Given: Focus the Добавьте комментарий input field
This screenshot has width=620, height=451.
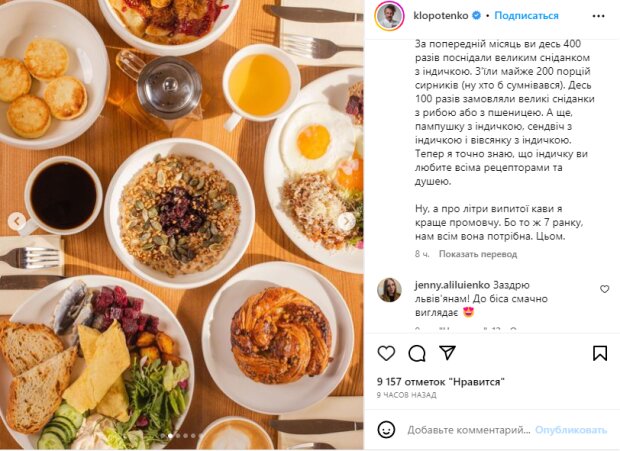Looking at the screenshot, I should pyautogui.click(x=469, y=430).
